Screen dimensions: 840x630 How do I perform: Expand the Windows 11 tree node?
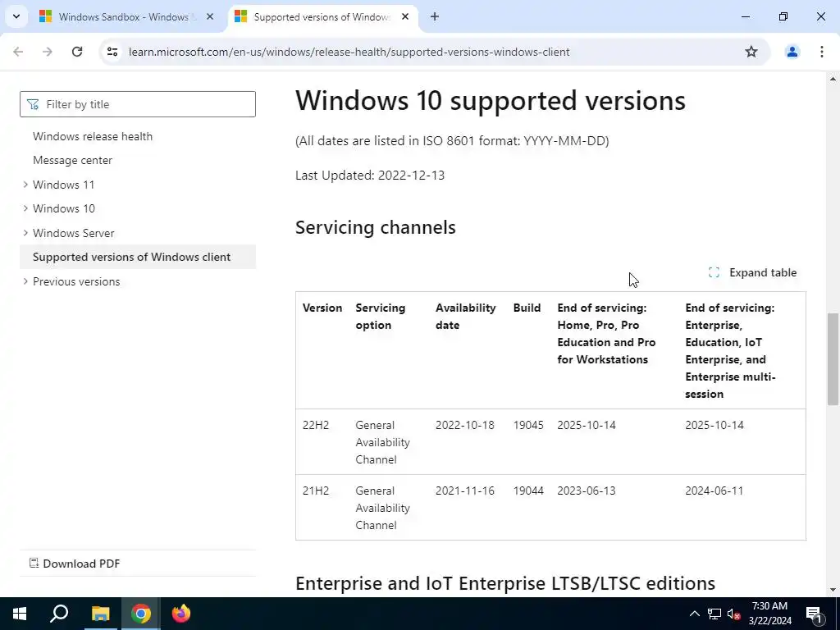[25, 185]
